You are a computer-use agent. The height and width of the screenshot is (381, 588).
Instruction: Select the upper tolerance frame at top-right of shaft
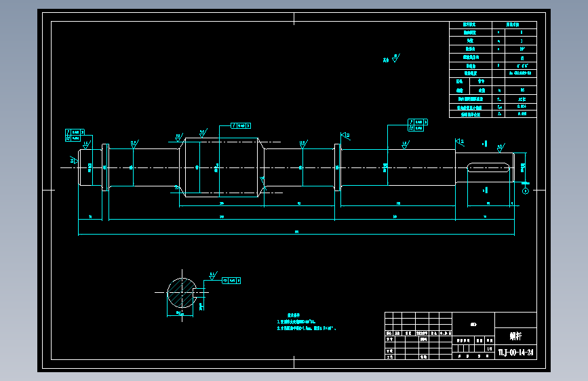point(418,122)
